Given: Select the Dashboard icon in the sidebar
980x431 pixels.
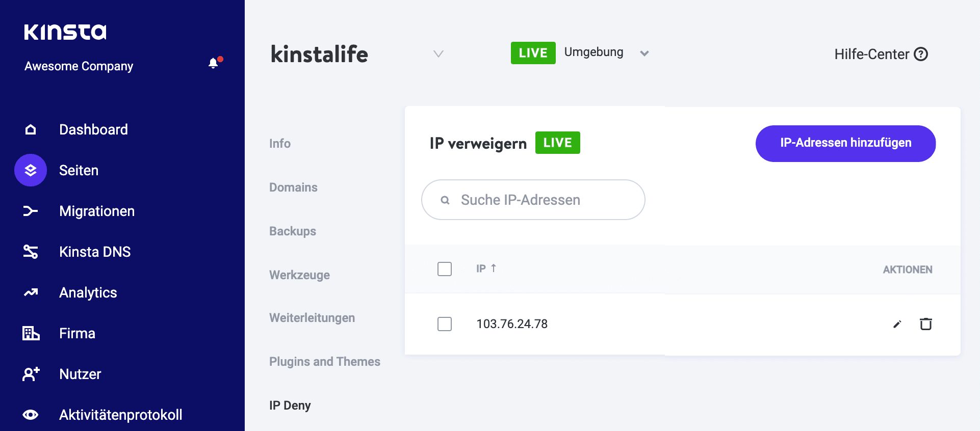Looking at the screenshot, I should coord(30,129).
